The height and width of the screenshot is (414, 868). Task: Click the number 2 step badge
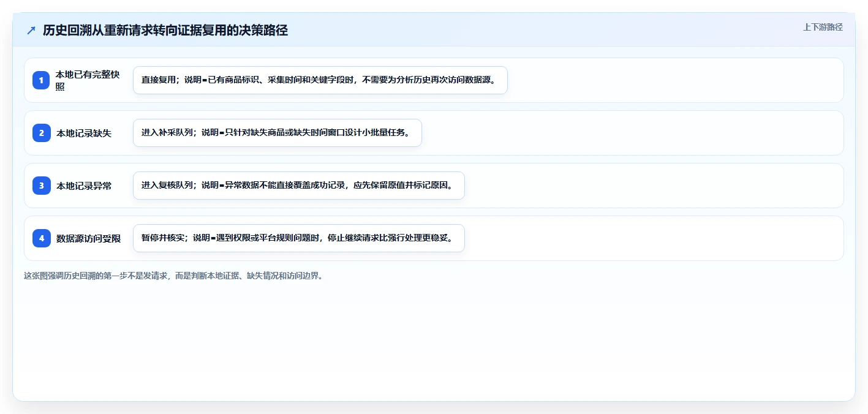[41, 133]
